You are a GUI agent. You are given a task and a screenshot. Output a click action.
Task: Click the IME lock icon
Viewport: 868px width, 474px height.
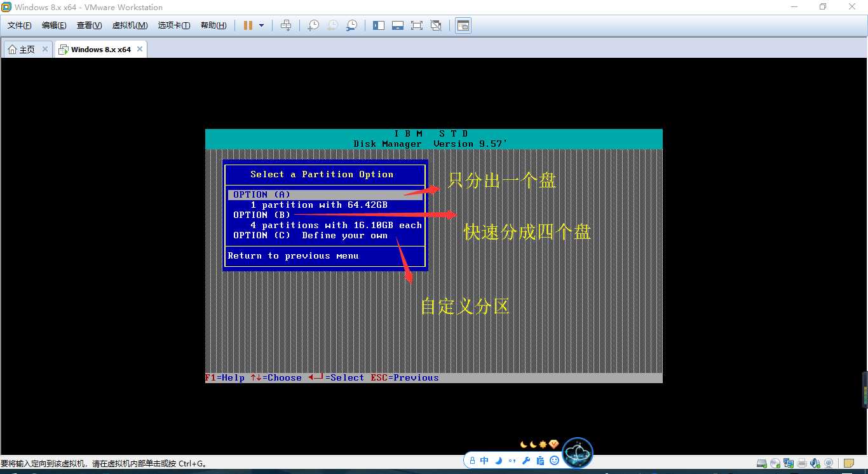click(472, 461)
